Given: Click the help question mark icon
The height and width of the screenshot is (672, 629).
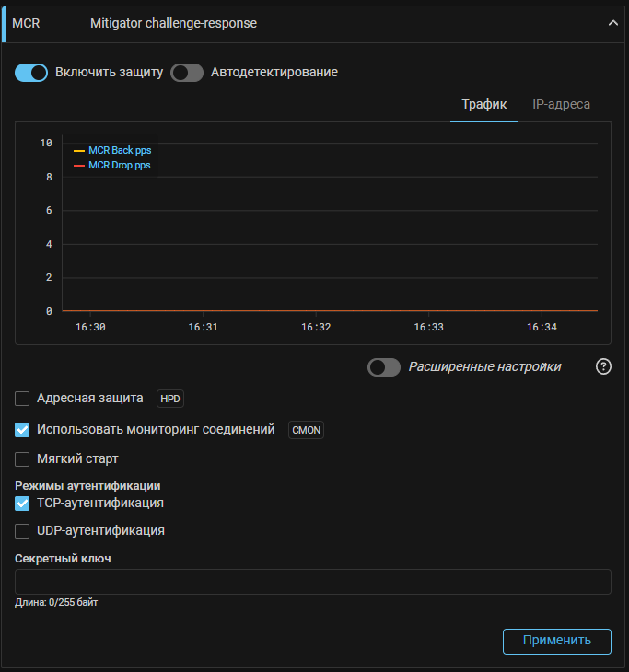Looking at the screenshot, I should [x=603, y=367].
